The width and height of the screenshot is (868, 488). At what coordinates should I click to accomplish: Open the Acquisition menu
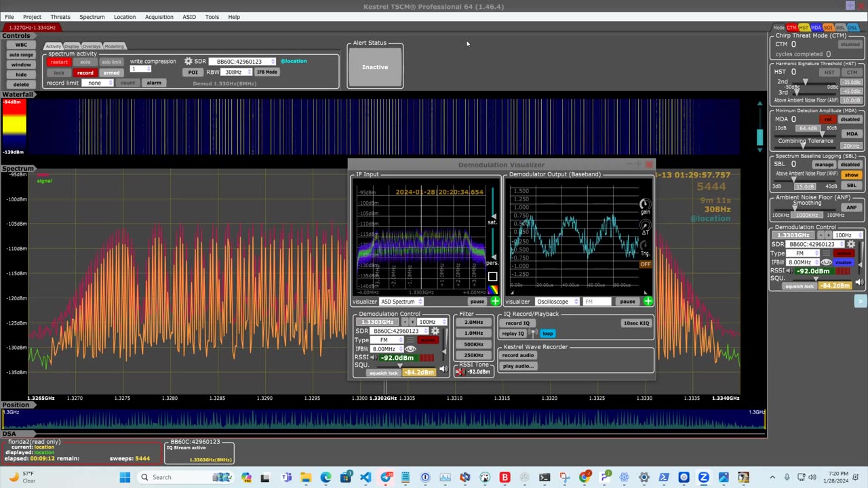point(159,16)
